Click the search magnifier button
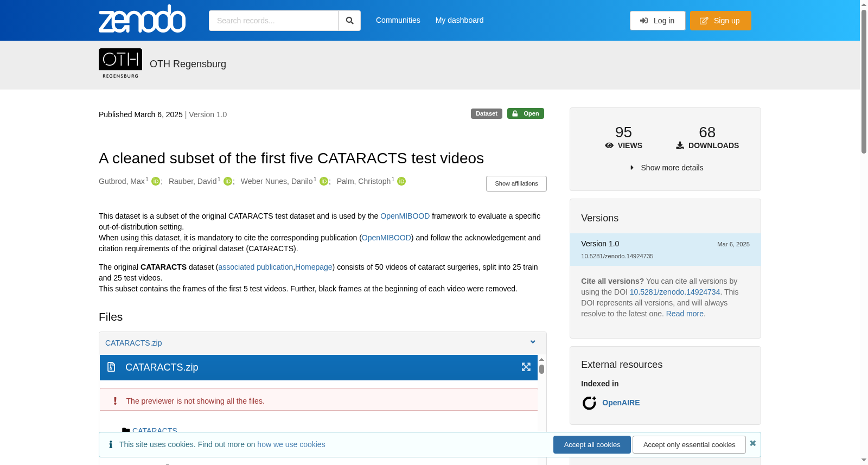 click(350, 21)
